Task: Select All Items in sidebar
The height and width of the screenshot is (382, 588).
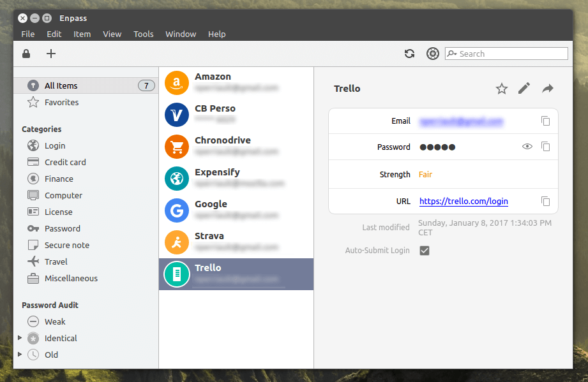Action: 86,85
